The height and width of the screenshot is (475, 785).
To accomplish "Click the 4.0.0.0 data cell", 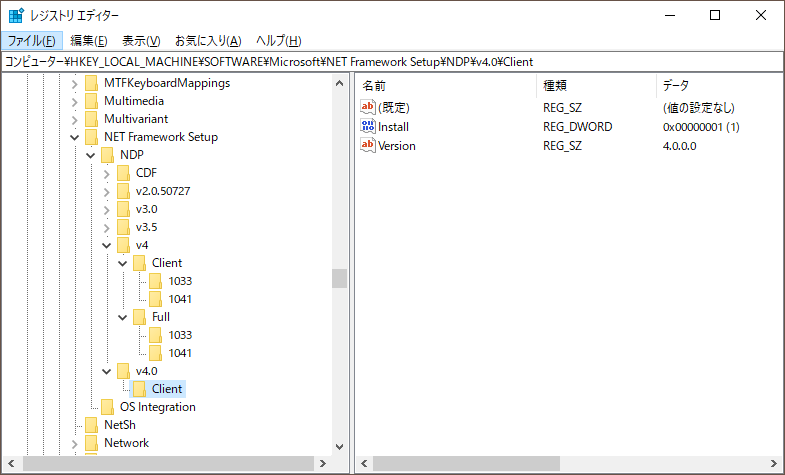I will pyautogui.click(x=679, y=146).
